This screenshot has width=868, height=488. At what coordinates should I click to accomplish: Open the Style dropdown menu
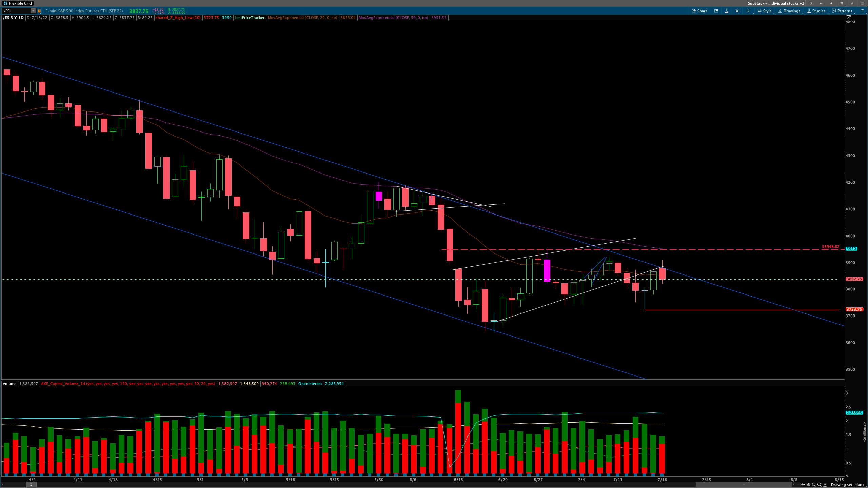(765, 11)
